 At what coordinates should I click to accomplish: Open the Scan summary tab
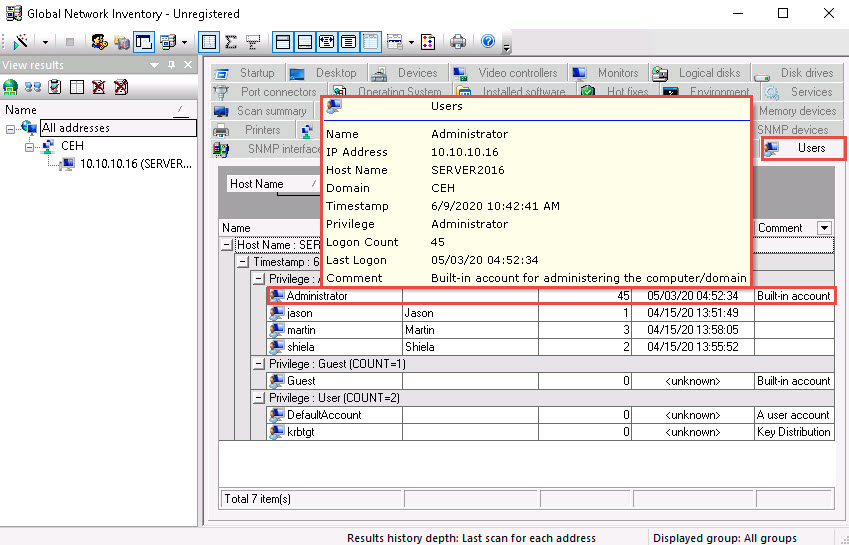(261, 111)
